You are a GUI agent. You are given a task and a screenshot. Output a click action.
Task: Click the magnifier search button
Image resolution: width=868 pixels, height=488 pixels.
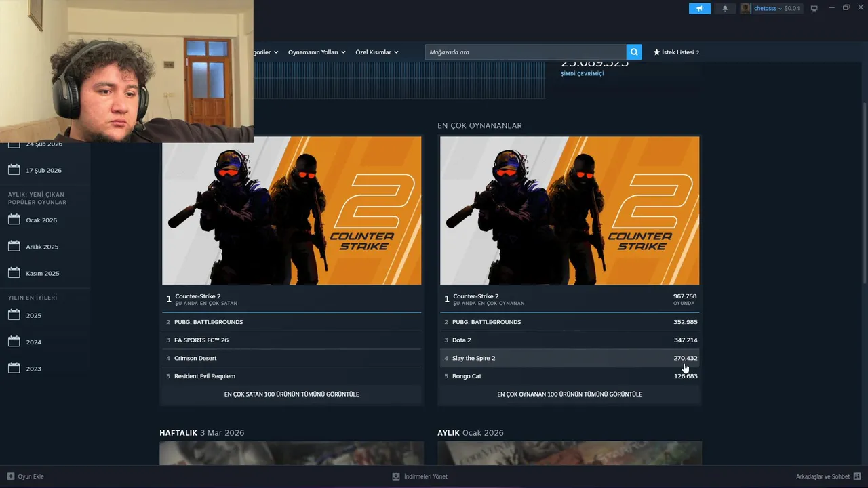634,52
